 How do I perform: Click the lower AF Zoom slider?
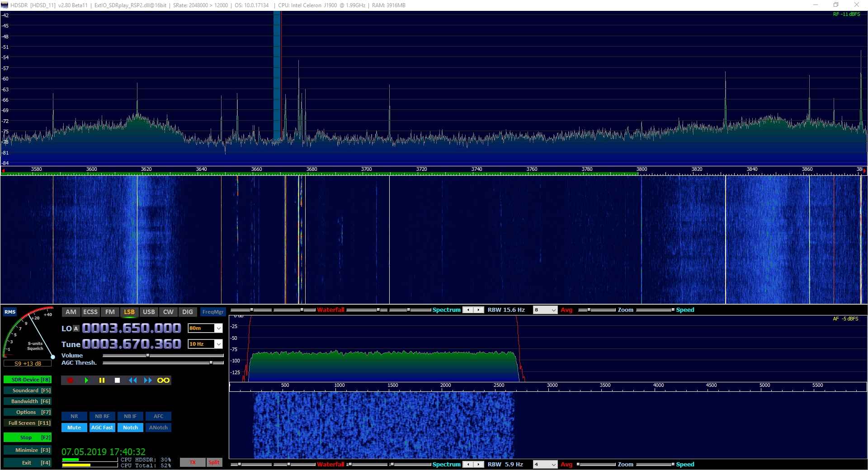pos(597,465)
